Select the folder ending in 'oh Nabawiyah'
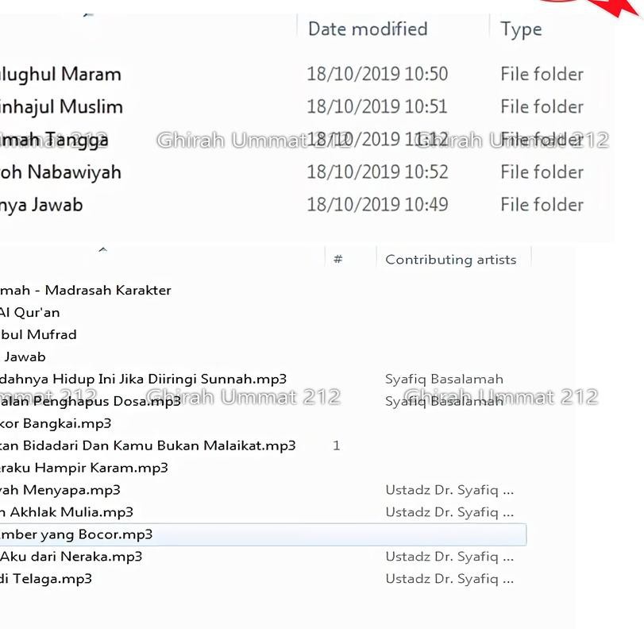The image size is (644, 644). point(60,172)
